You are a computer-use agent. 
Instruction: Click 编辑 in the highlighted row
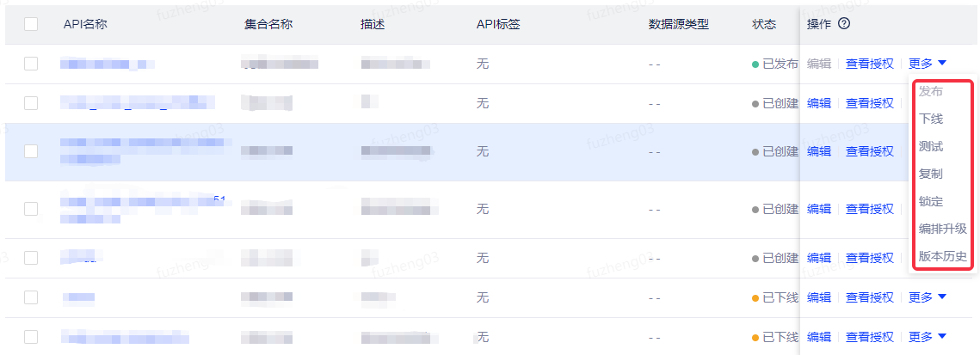point(819,151)
